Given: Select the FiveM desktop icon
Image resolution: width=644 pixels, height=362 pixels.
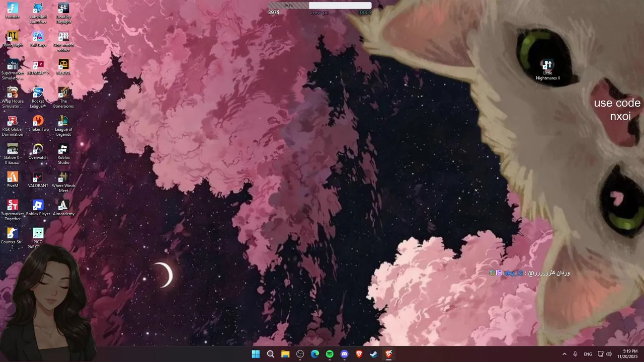Looking at the screenshot, I should 13,179.
